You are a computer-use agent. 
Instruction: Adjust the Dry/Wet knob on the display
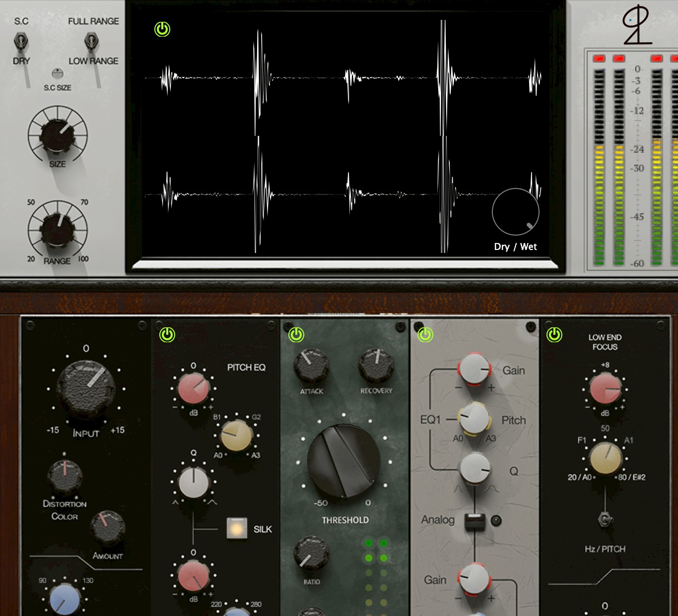[516, 212]
